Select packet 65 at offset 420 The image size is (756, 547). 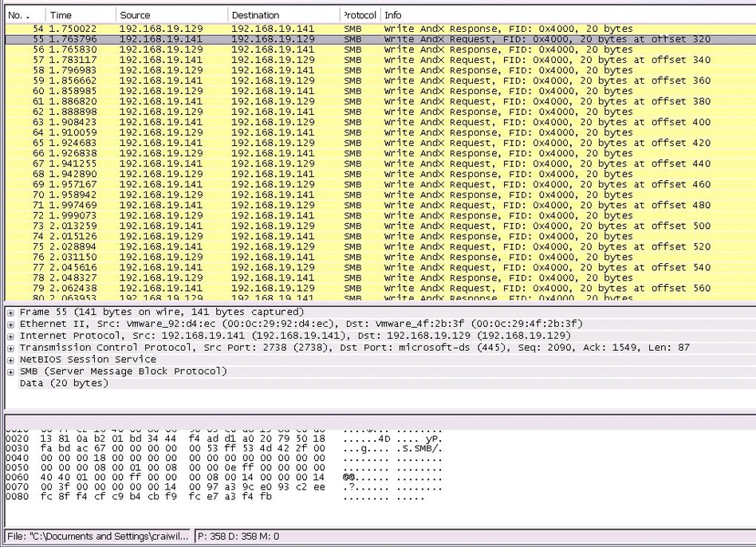point(380,143)
